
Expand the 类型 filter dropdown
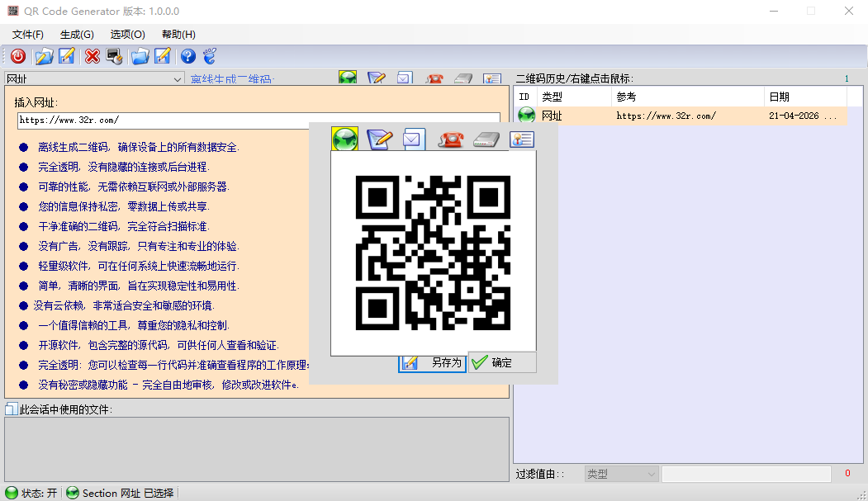pyautogui.click(x=651, y=474)
